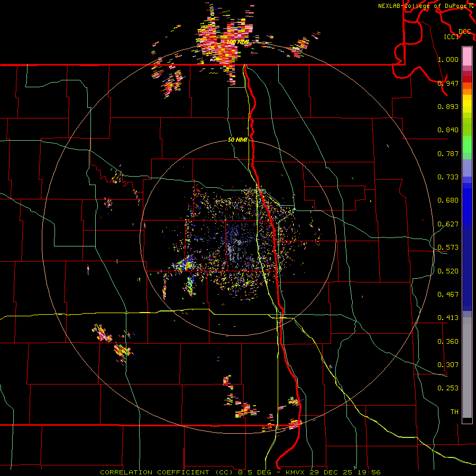
Task: Pick the bright green segment of color bar
Action: tap(467, 144)
